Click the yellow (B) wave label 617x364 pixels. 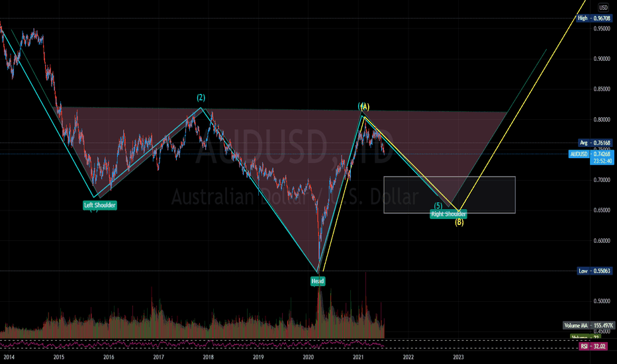tap(459, 222)
